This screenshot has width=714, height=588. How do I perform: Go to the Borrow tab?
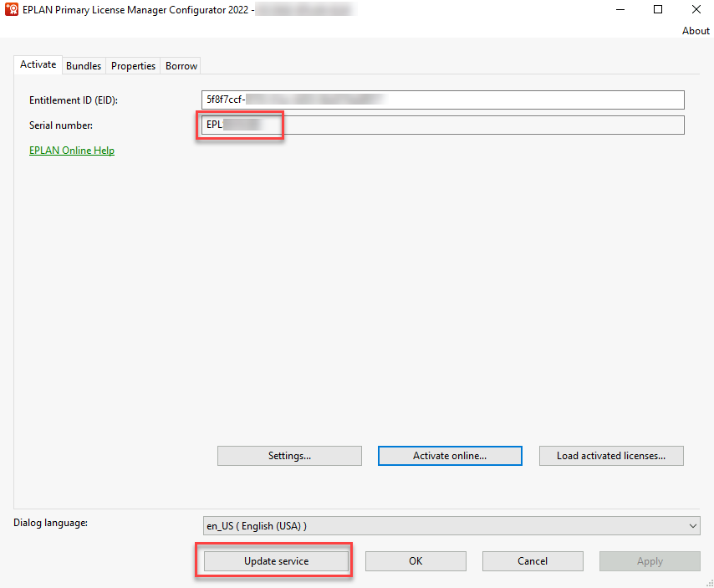click(x=181, y=66)
